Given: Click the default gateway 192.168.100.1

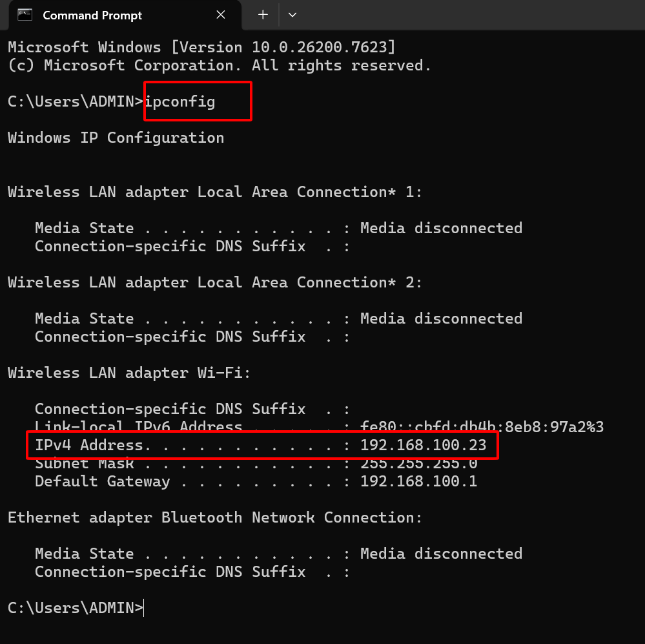Looking at the screenshot, I should 418,481.
